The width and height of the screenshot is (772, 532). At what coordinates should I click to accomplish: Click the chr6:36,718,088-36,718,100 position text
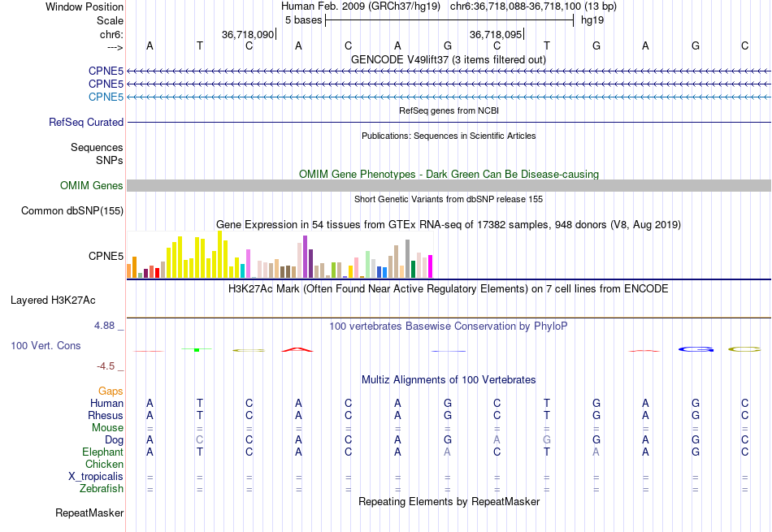point(533,6)
